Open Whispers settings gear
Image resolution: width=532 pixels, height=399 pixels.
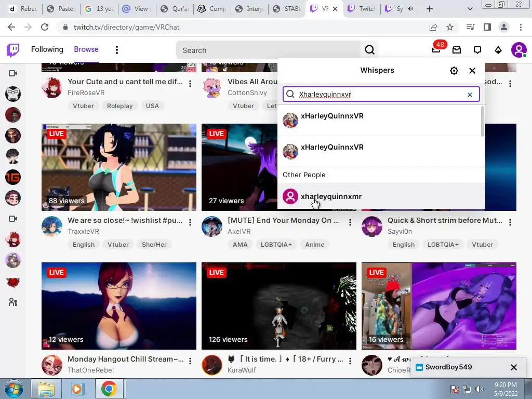pos(454,71)
